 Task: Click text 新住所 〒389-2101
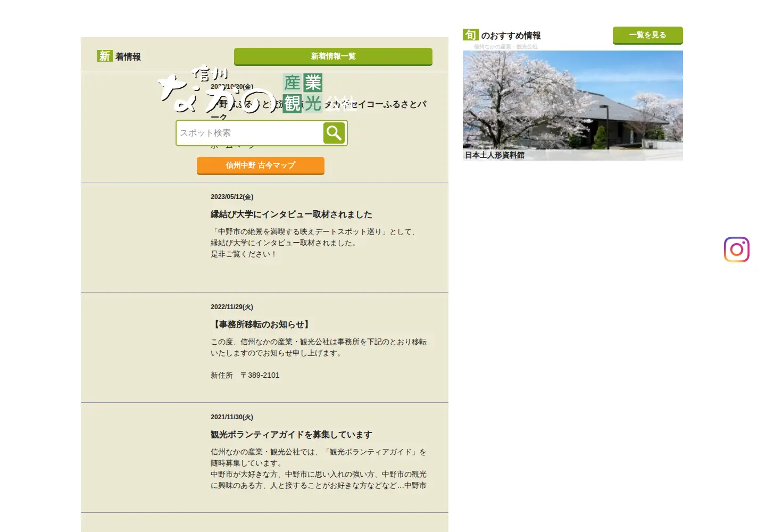[x=245, y=375]
